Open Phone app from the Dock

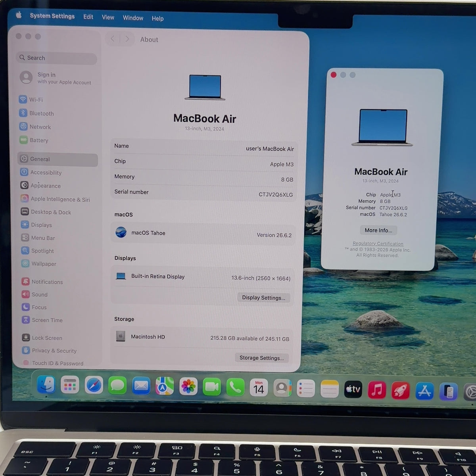coord(235,388)
